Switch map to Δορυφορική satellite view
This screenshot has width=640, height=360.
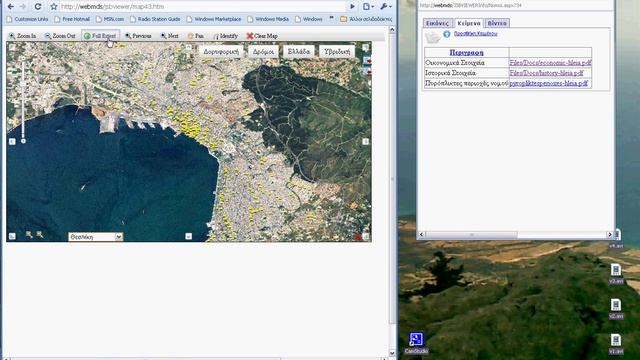pyautogui.click(x=221, y=51)
